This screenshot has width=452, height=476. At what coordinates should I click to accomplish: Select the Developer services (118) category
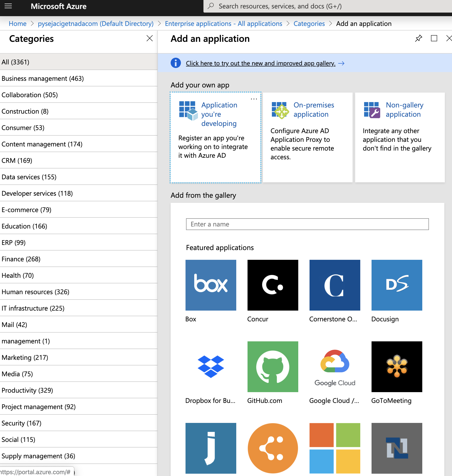coord(79,193)
